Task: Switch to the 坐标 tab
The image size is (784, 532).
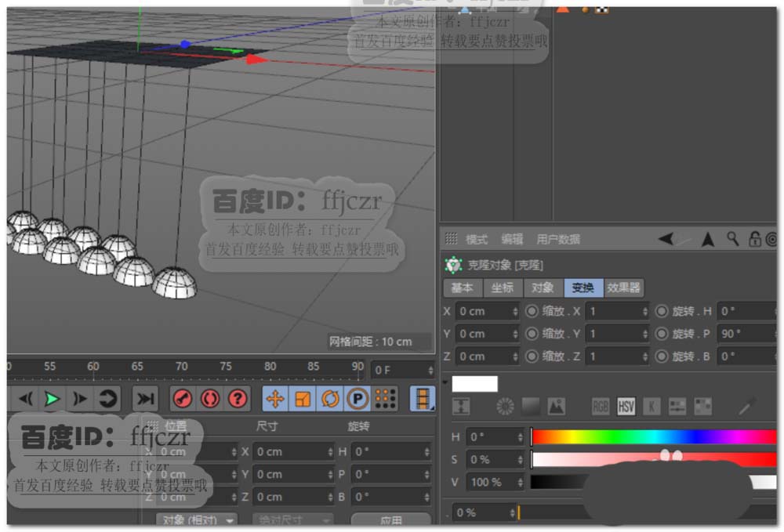Action: [503, 288]
